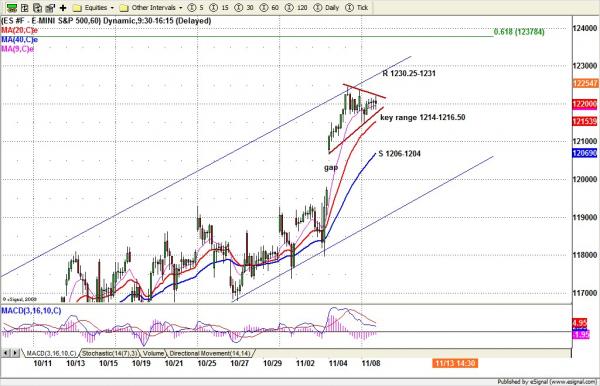Viewport: 600px width, 386px height.
Task: Click the S 1206-1204 support annotation
Action: [x=399, y=154]
